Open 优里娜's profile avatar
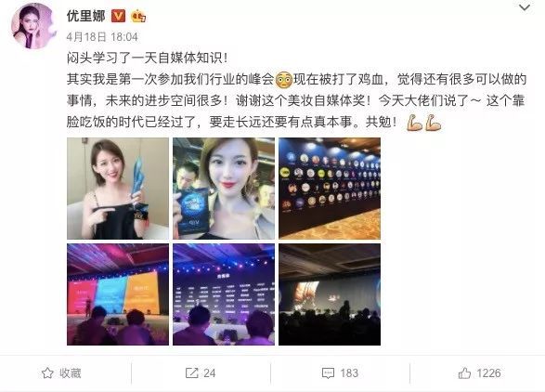 [34, 26]
